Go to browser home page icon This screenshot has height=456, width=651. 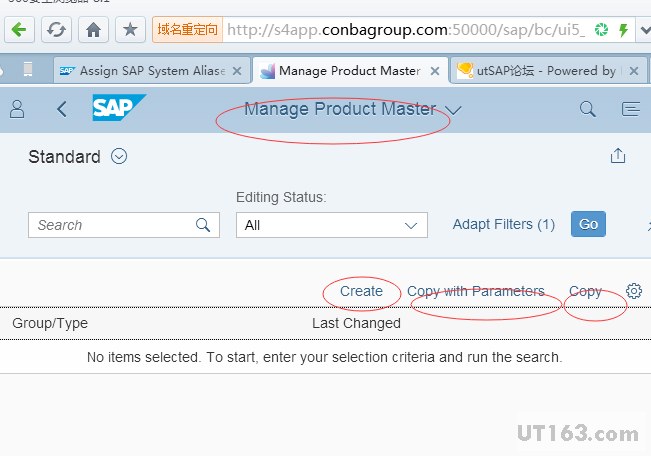[x=93, y=29]
